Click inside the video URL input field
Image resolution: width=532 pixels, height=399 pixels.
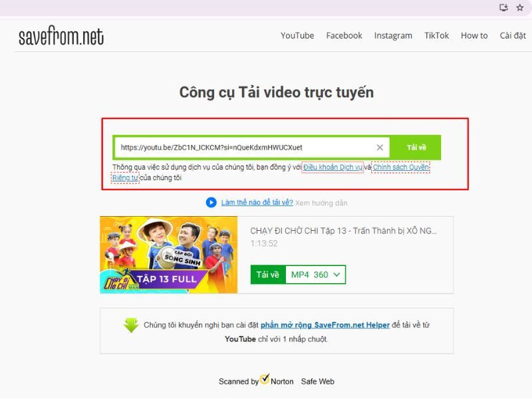click(246, 147)
